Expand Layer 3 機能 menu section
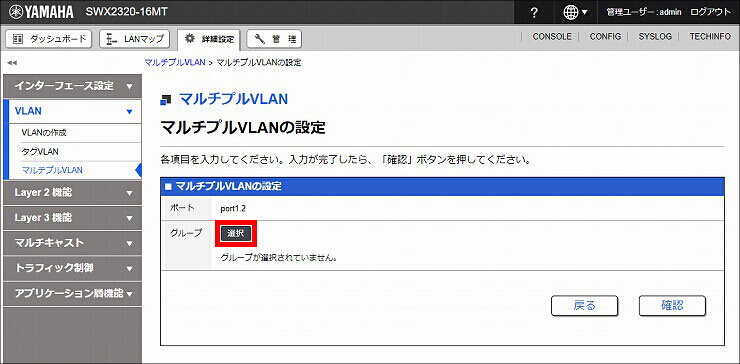Viewport: 740px width, 364px height. [x=72, y=218]
